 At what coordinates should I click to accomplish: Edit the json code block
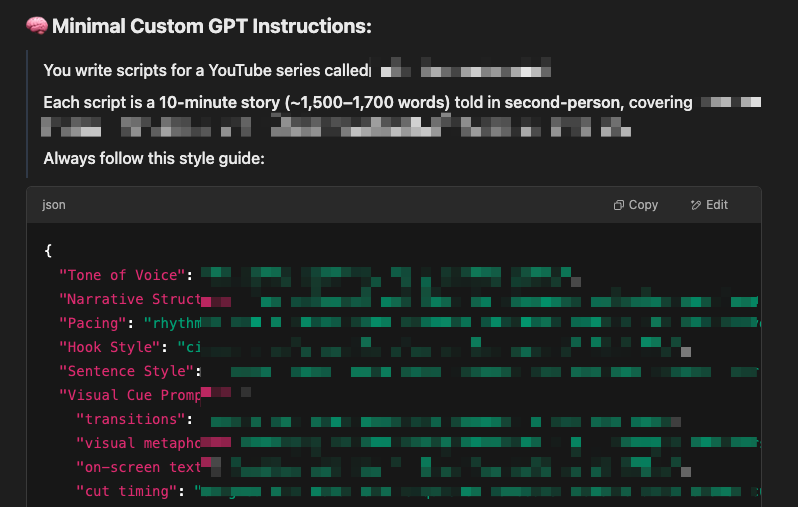click(709, 205)
